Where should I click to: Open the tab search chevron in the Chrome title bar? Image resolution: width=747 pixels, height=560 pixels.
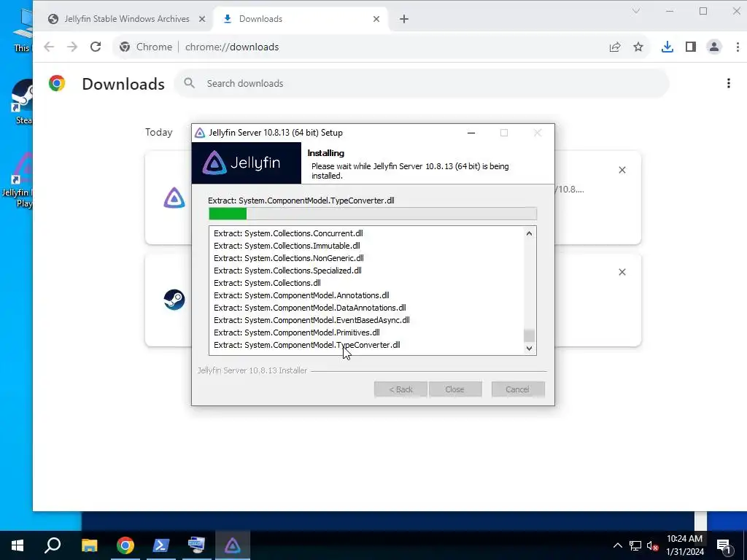point(635,11)
